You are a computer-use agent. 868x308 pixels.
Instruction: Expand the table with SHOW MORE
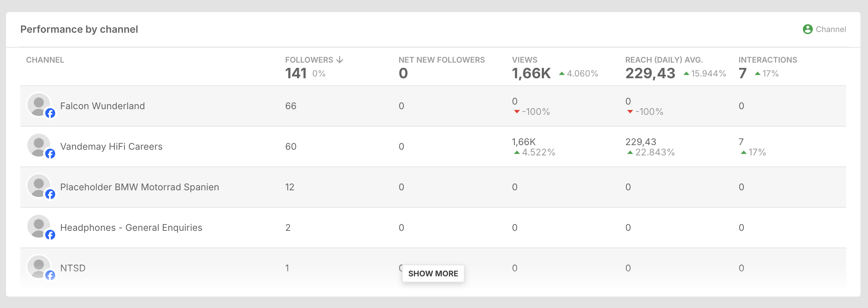click(x=433, y=274)
